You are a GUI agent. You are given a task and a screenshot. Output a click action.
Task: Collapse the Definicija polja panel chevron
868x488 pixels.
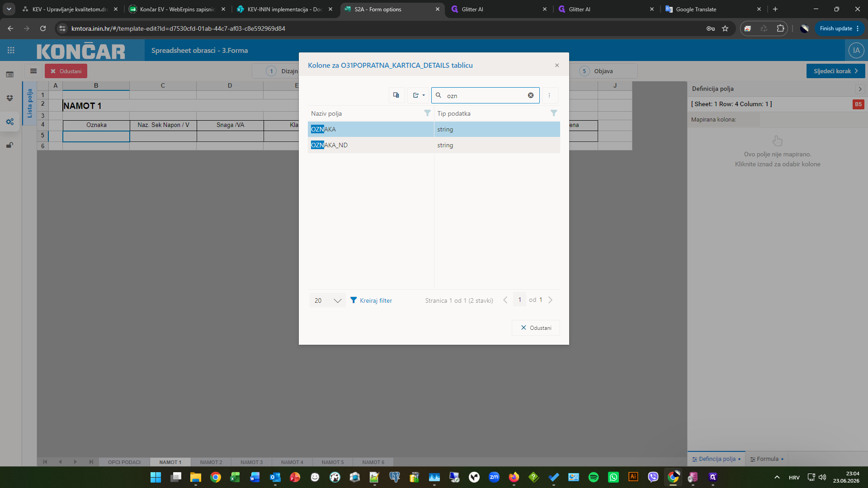860,89
